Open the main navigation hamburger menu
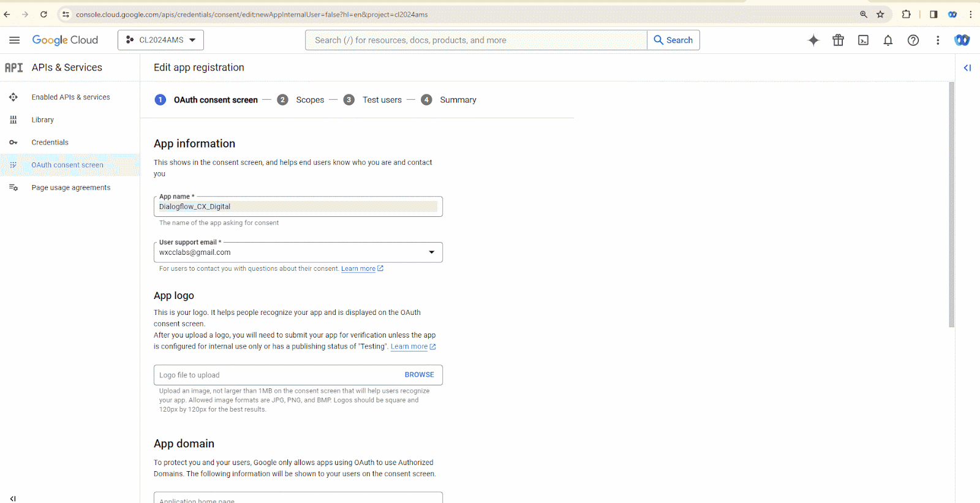 (x=14, y=40)
